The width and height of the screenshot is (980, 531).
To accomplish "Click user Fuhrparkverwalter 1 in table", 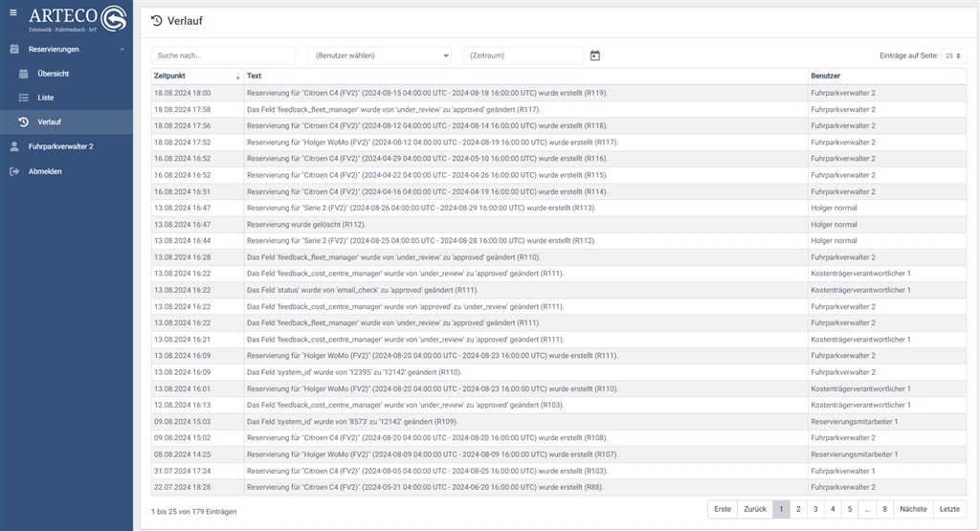I will coord(843,471).
